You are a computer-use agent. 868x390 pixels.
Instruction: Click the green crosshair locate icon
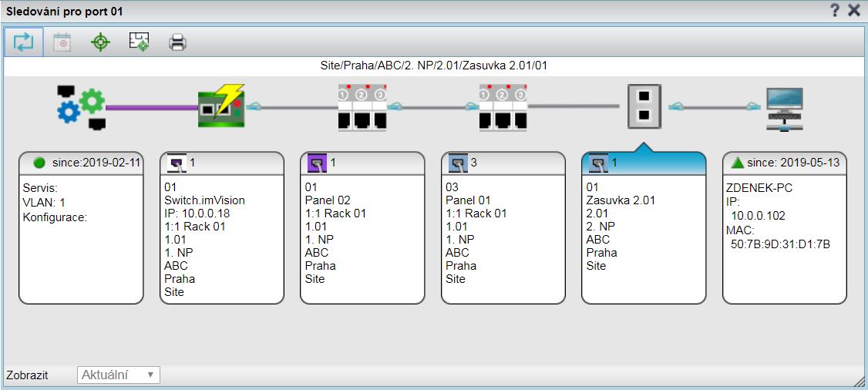click(100, 42)
